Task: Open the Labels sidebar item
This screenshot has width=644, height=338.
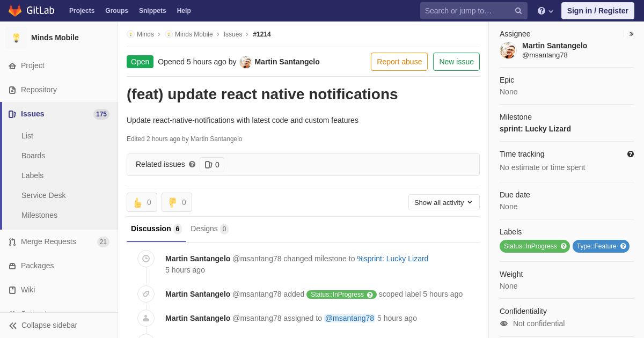Action: coord(32,176)
